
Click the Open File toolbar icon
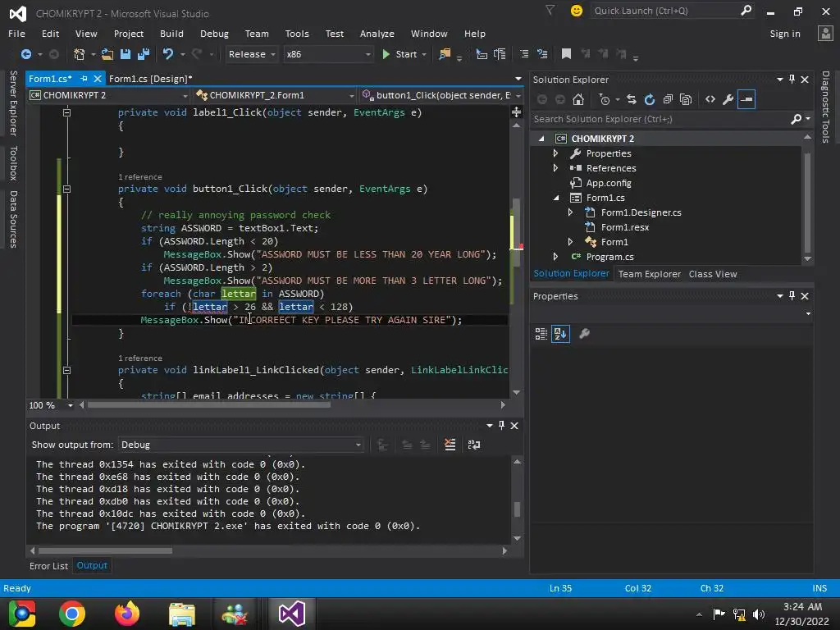tap(107, 54)
